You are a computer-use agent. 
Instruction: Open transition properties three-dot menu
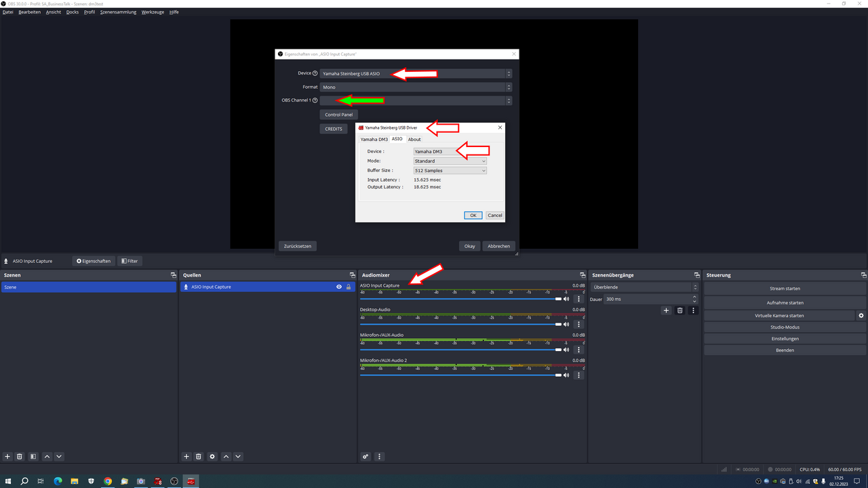(693, 310)
